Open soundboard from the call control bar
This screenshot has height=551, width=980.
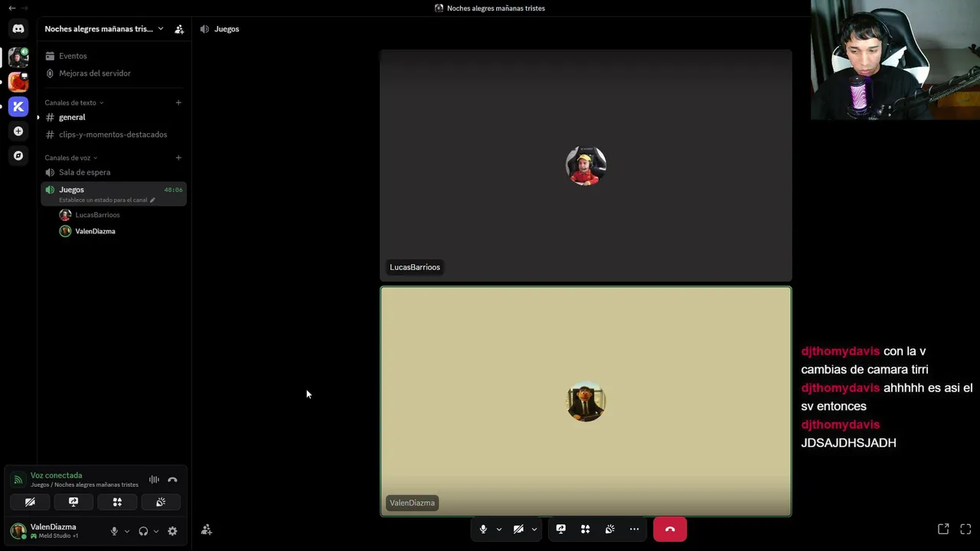[x=609, y=529]
